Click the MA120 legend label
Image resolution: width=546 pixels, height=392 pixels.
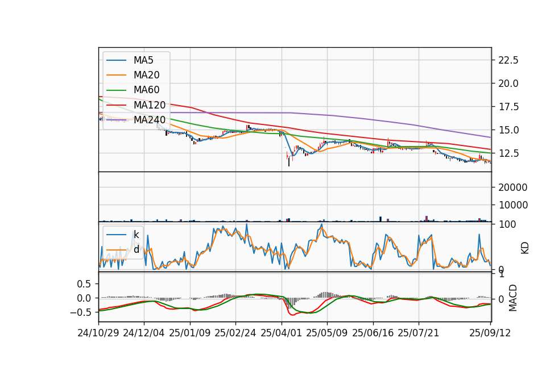150,105
